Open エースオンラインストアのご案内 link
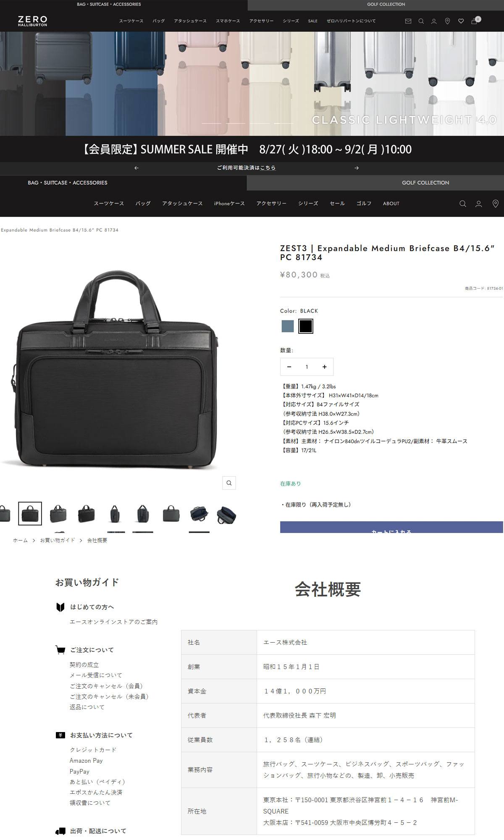The height and width of the screenshot is (840, 504). [114, 622]
